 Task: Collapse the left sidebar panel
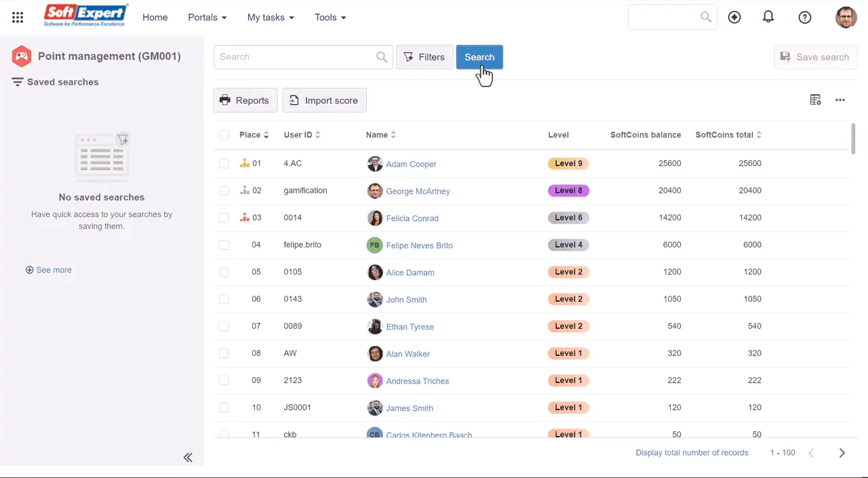[188, 457]
